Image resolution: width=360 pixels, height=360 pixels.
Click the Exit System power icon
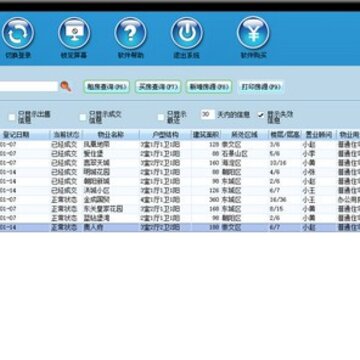pos(187,33)
